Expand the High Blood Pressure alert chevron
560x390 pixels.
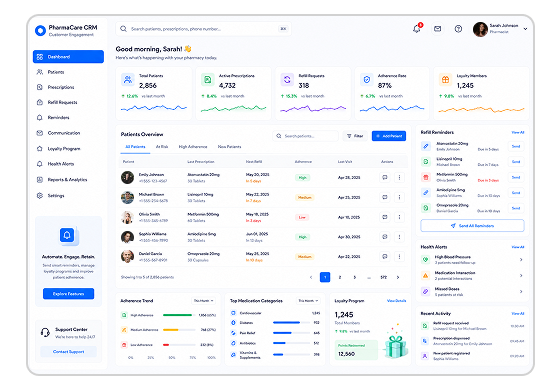pos(521,260)
